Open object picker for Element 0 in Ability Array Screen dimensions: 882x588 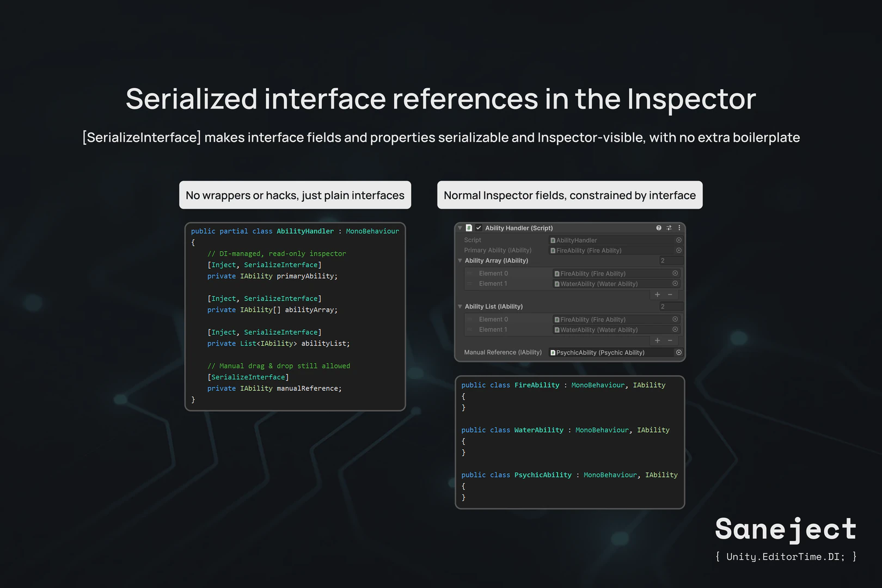point(674,273)
